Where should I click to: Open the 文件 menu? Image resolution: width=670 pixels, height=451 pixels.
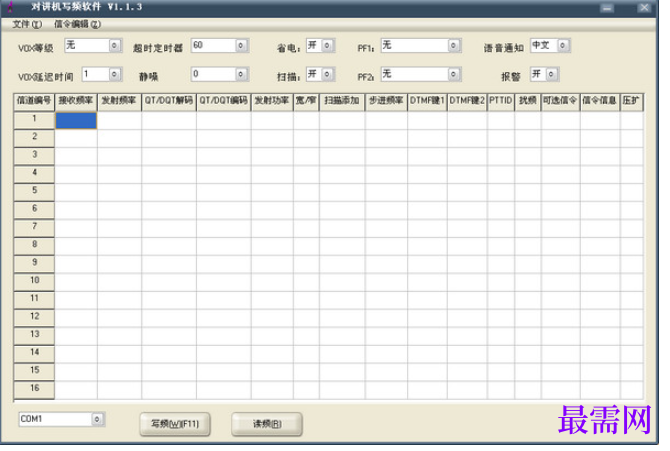[x=27, y=24]
